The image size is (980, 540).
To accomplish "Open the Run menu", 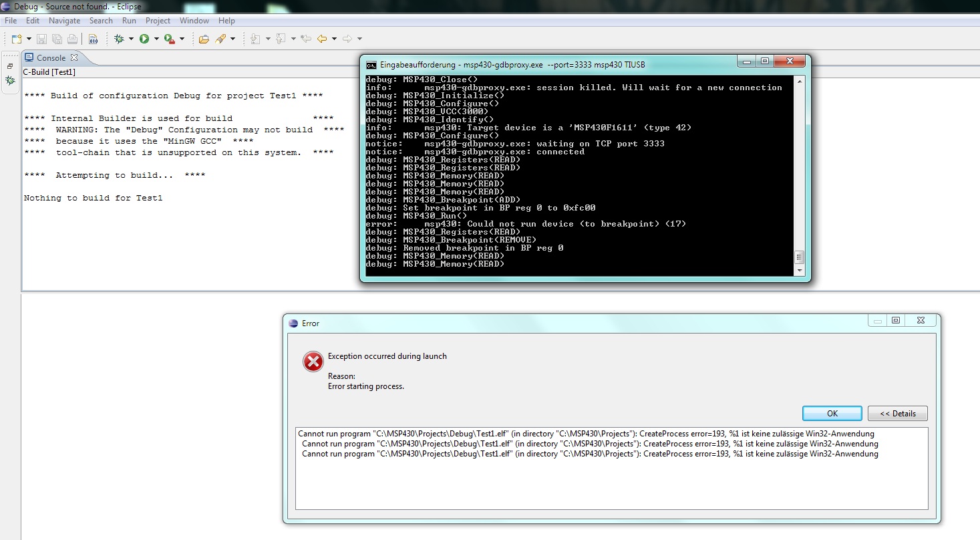I will click(x=129, y=21).
